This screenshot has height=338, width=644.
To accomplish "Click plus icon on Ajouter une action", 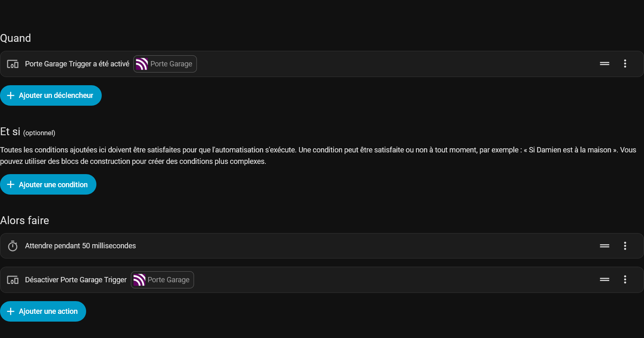I will point(11,311).
